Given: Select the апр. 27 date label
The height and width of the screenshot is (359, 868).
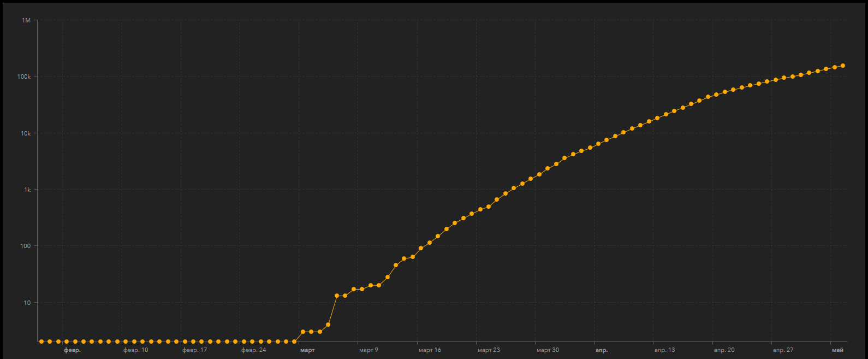Looking at the screenshot, I should 783,350.
